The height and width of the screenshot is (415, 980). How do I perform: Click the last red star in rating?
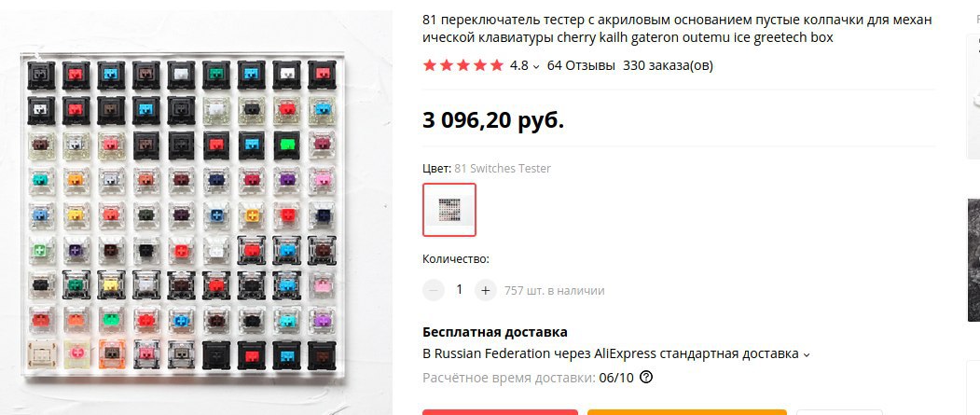[x=497, y=65]
